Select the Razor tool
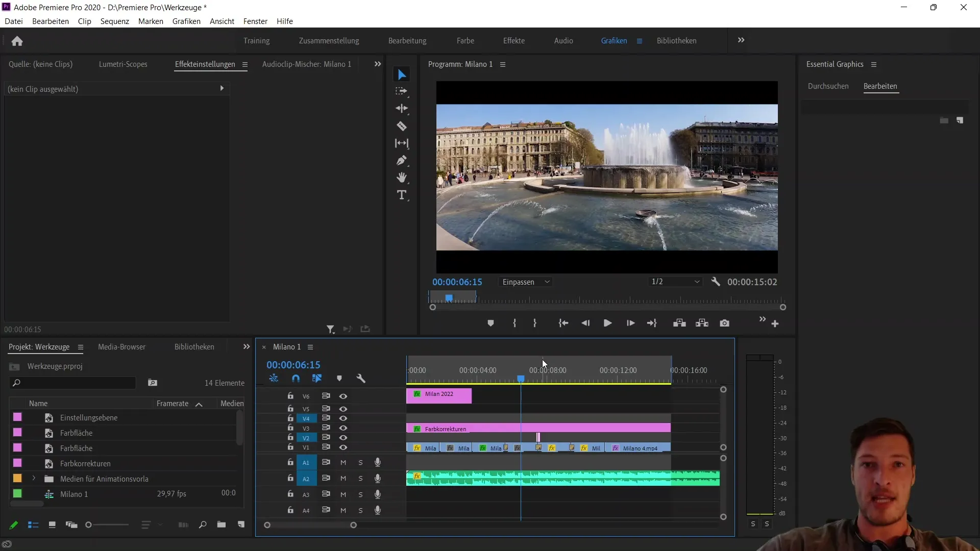 tap(402, 126)
